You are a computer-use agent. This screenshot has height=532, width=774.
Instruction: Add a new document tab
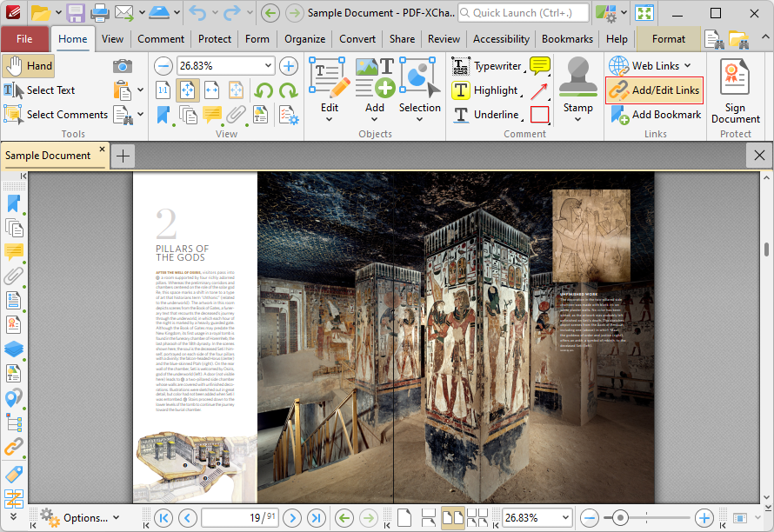123,156
